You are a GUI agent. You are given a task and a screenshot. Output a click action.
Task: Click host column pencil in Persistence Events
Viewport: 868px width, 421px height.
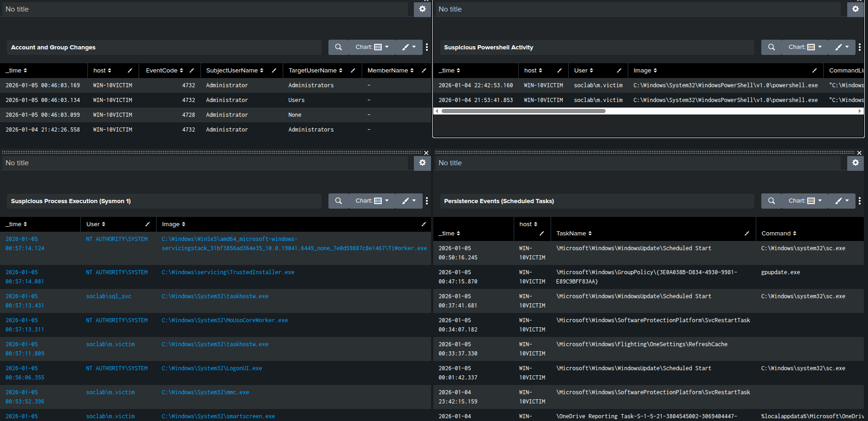542,234
